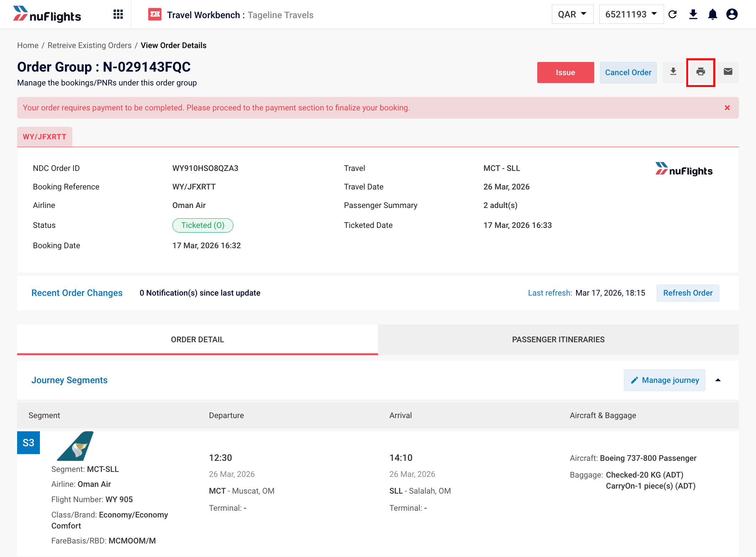The width and height of the screenshot is (756, 557).
Task: Click the nuFlights logo in header
Action: click(x=47, y=14)
